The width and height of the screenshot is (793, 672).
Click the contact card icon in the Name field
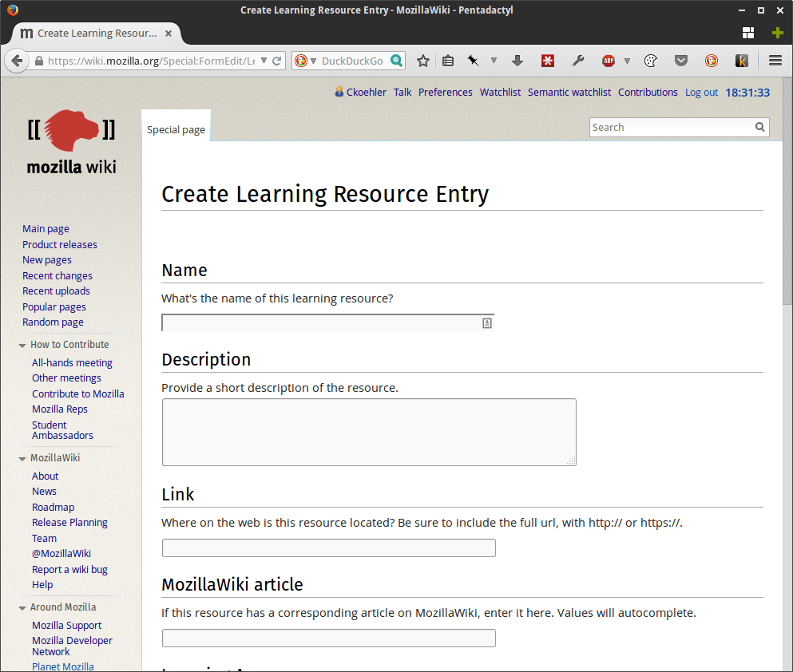point(487,323)
